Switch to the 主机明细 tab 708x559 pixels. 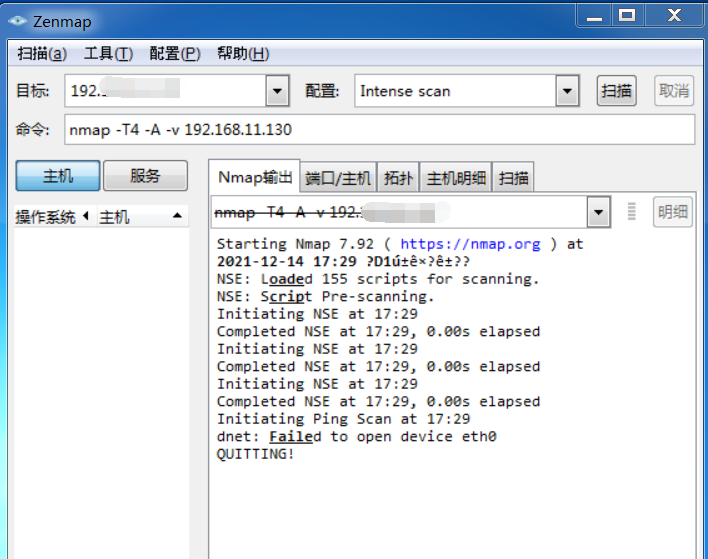click(456, 178)
